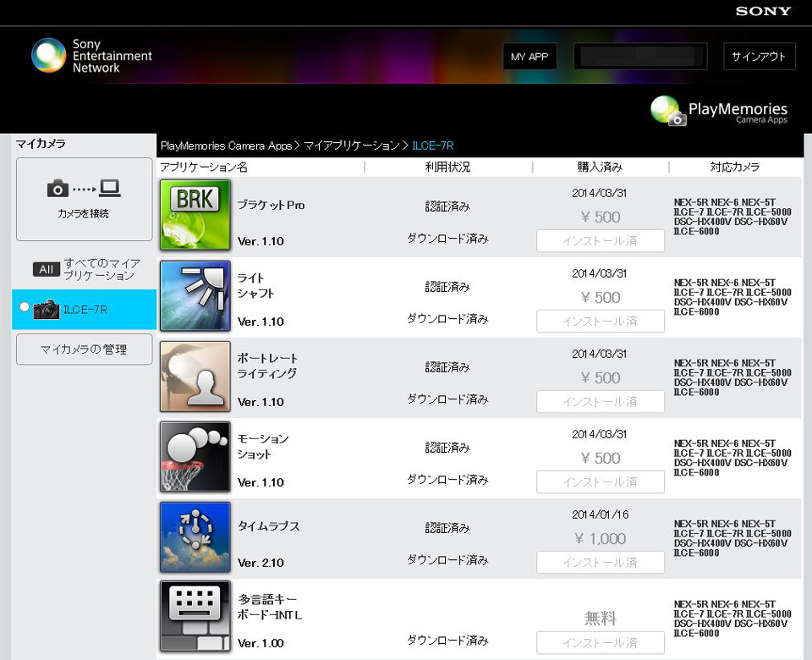This screenshot has width=812, height=660.
Task: Select the ILCE-7R sidebar entry
Action: pyautogui.click(x=84, y=310)
